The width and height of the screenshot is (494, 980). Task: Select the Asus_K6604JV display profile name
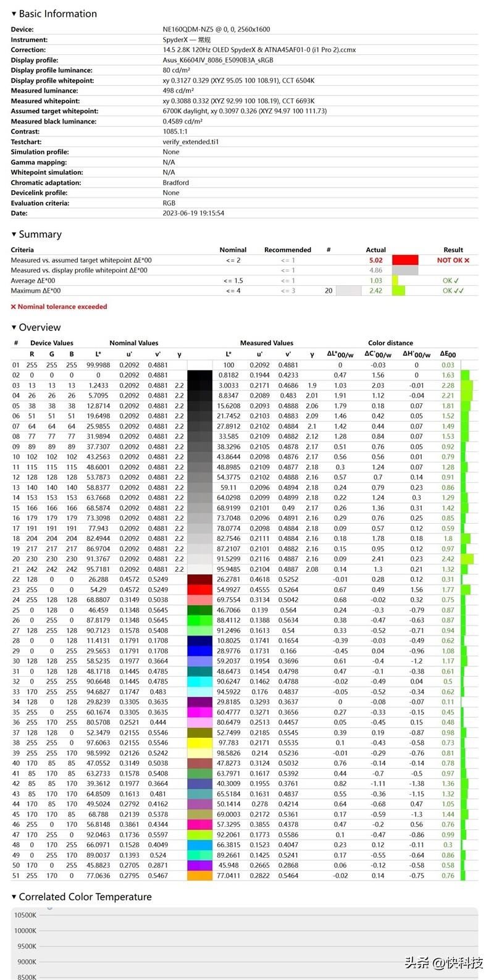coord(218,61)
